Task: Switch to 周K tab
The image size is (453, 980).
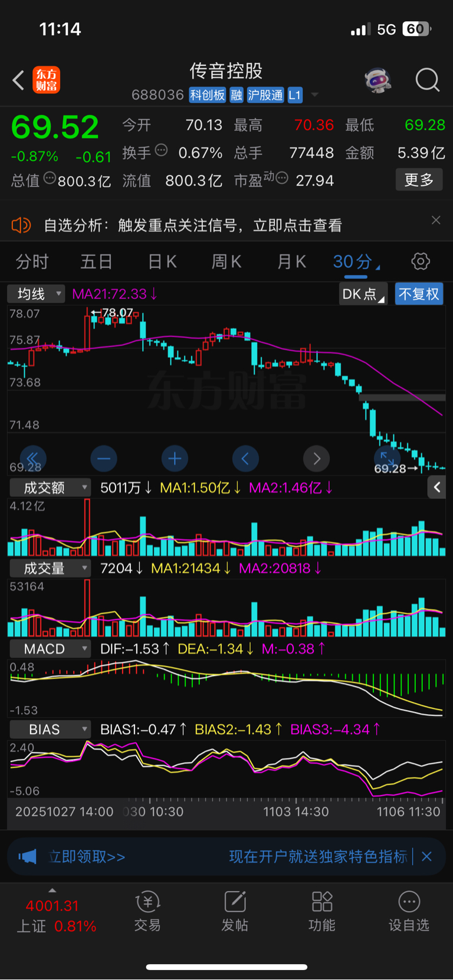Action: [226, 262]
